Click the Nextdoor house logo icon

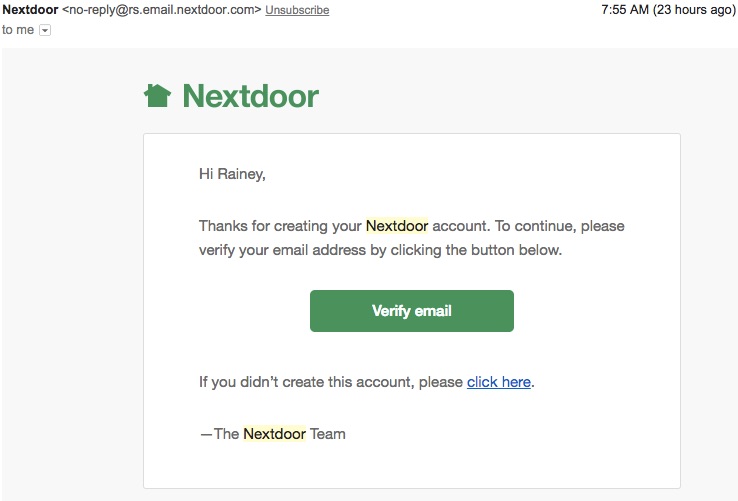point(157,96)
